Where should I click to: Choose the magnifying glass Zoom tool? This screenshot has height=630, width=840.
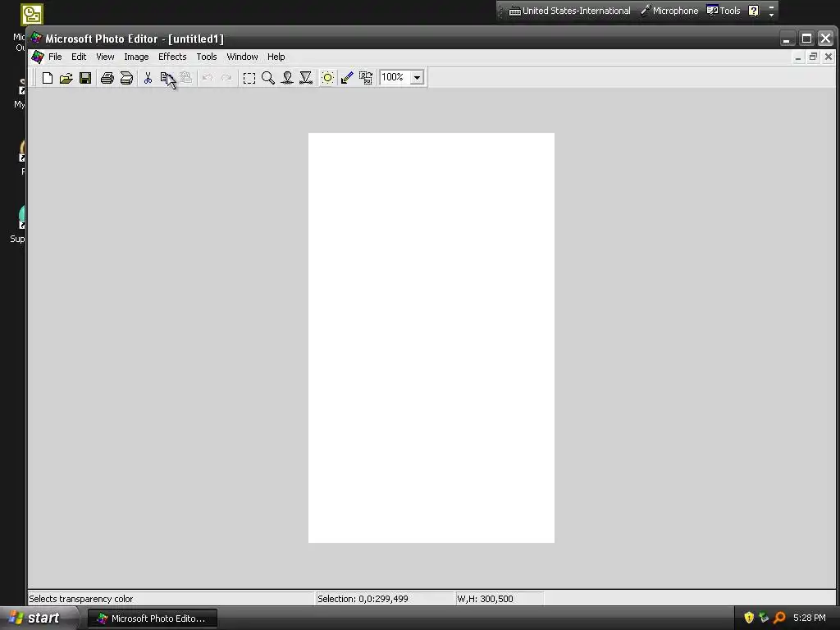click(268, 78)
